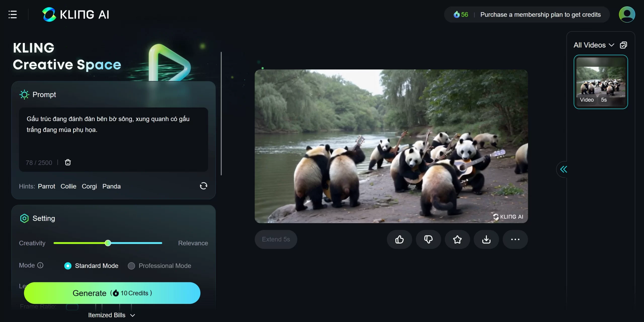The height and width of the screenshot is (322, 644).
Task: Select Standard Mode radio button
Action: click(68, 266)
